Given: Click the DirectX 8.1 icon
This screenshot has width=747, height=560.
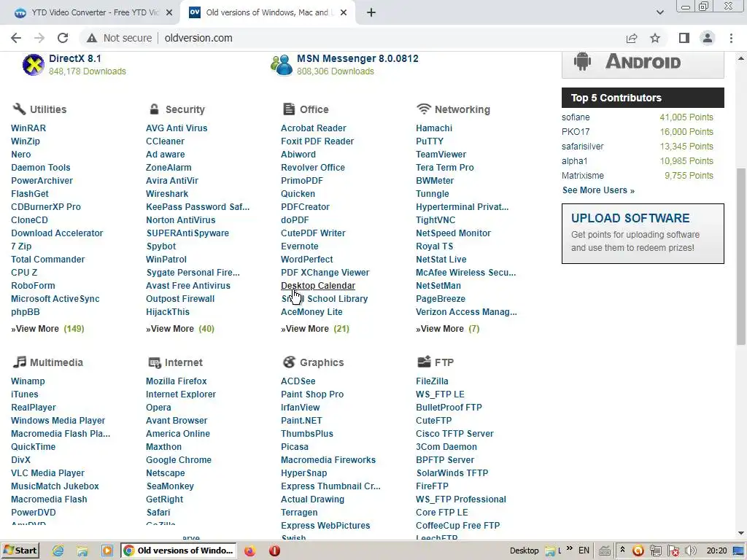Looking at the screenshot, I should pos(34,65).
